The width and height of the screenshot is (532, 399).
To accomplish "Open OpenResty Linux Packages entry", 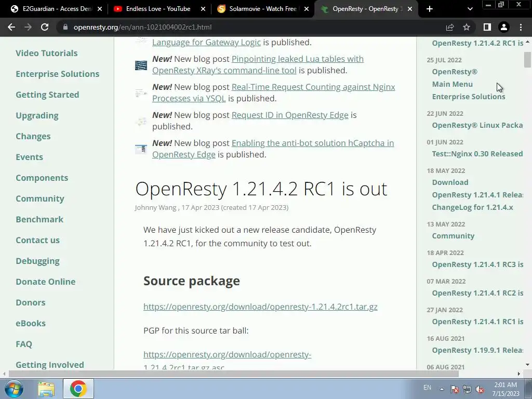I will point(477,125).
